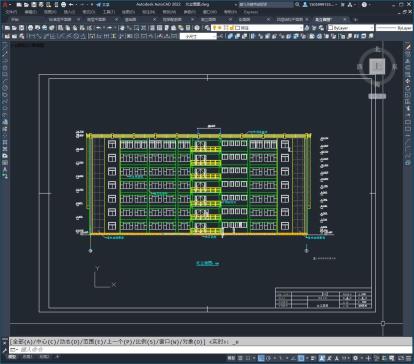Open the coordinate system dropdown below ViewCube

(377, 96)
